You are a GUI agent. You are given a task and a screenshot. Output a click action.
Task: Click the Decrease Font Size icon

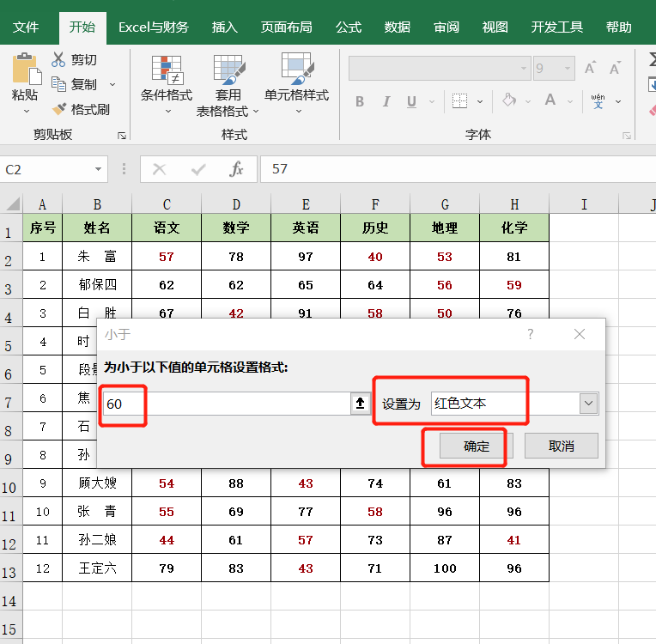point(615,68)
